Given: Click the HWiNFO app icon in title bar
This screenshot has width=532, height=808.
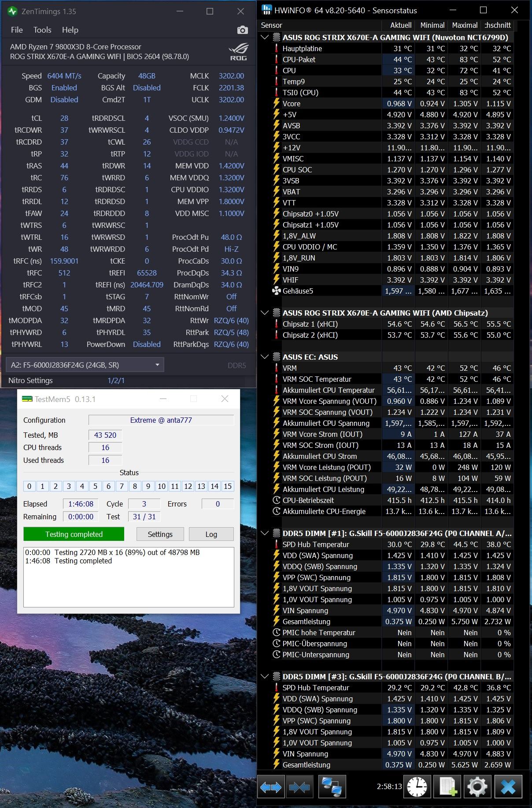Looking at the screenshot, I should click(x=266, y=10).
